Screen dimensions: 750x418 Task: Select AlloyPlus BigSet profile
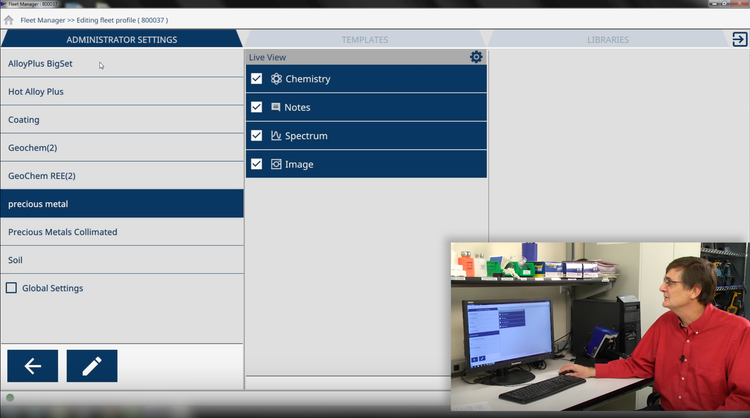(x=42, y=64)
